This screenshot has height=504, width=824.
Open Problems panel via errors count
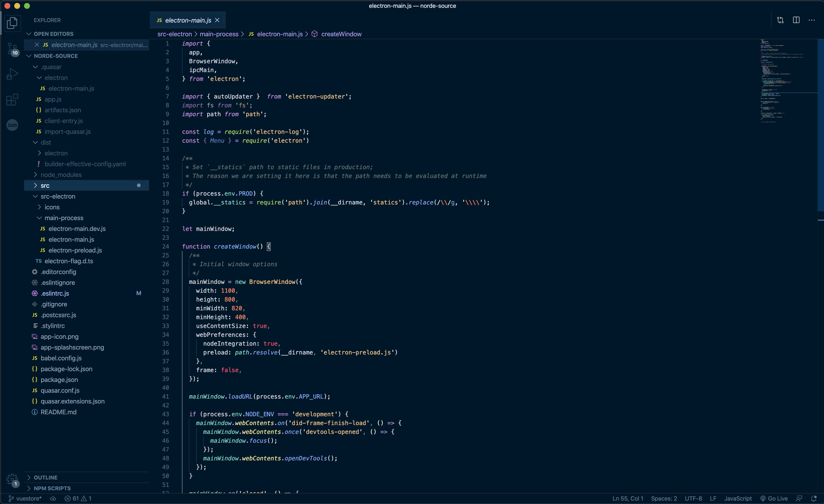click(78, 498)
